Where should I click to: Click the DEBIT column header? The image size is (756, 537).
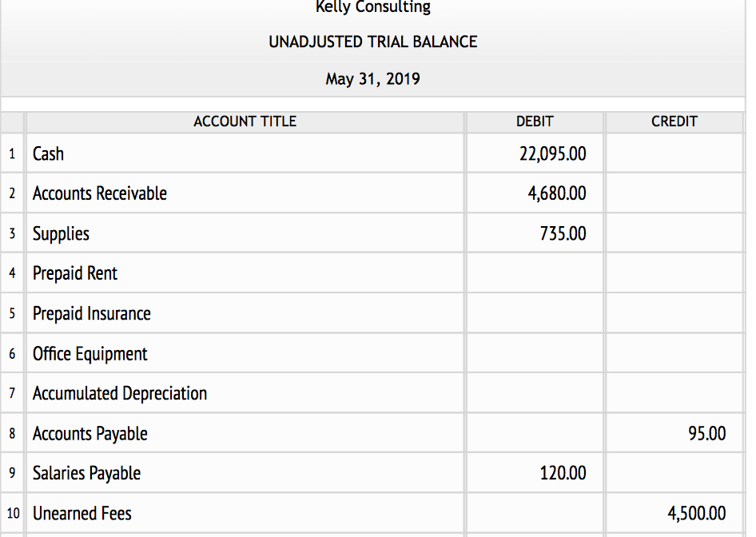pyautogui.click(x=534, y=121)
